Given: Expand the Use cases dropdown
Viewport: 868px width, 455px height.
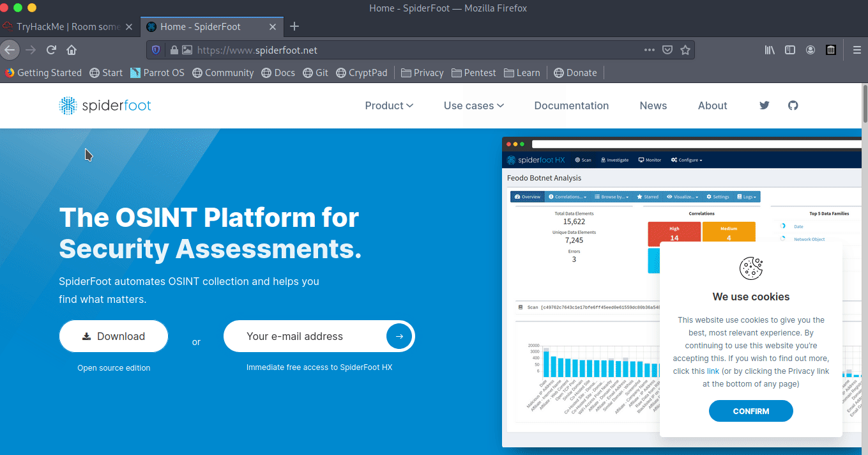Looking at the screenshot, I should point(473,105).
